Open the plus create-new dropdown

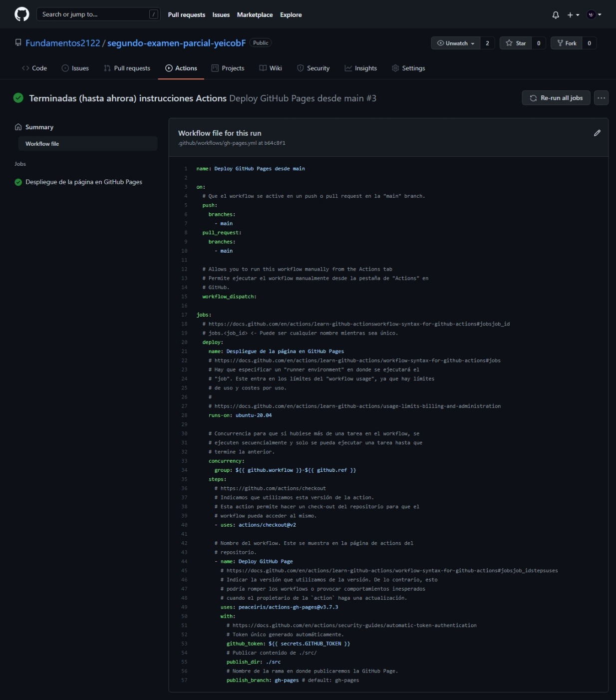point(573,15)
